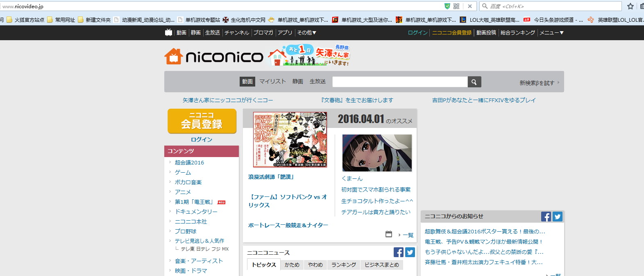
Task: Open 单机游戏专题站 bookmark
Action: (x=199, y=20)
